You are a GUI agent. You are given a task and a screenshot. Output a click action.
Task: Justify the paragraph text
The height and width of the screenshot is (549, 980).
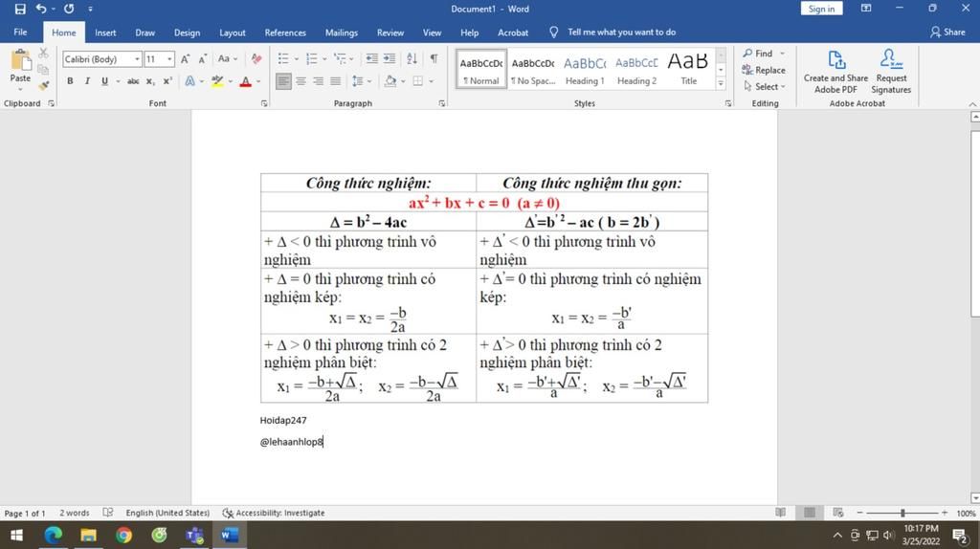336,81
